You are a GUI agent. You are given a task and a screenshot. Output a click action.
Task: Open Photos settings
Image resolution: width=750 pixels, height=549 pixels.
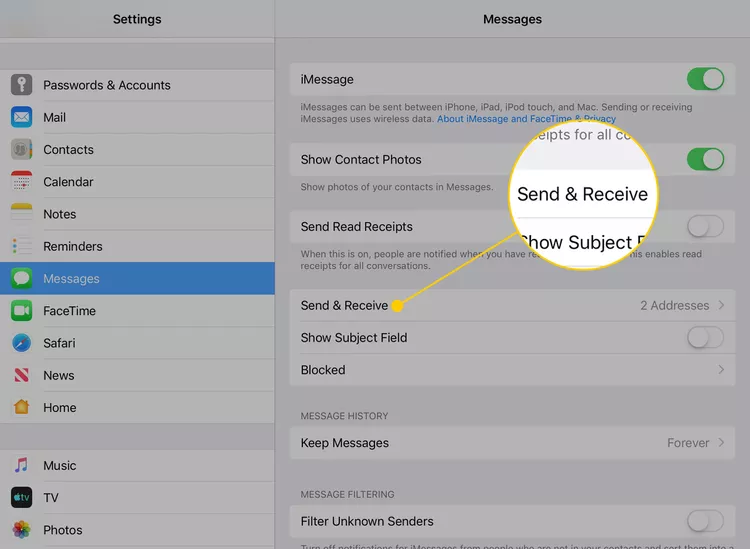point(137,530)
